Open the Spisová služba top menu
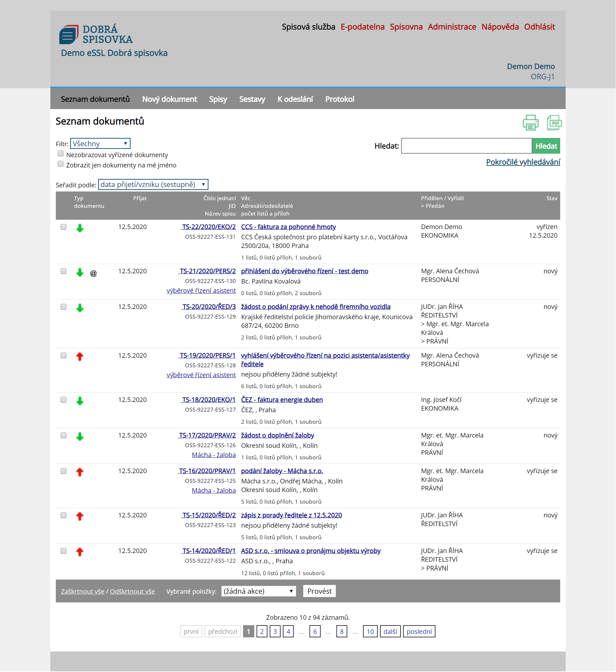This screenshot has height=672, width=616. click(308, 27)
